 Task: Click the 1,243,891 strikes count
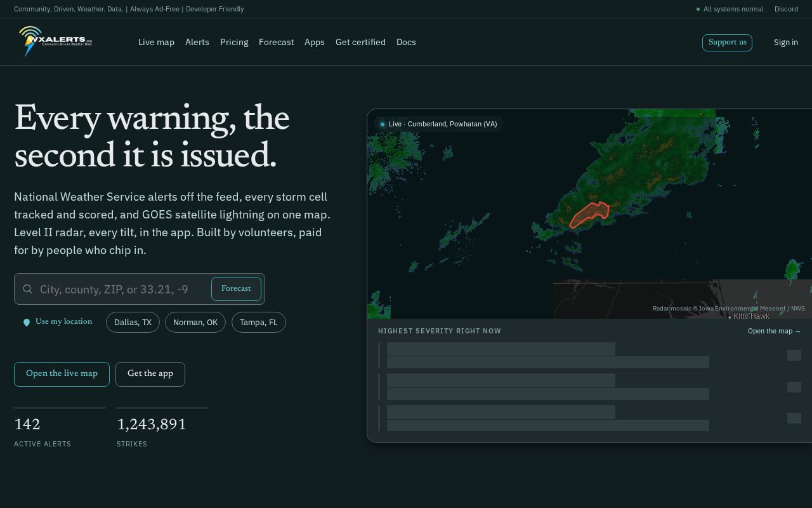pyautogui.click(x=152, y=424)
